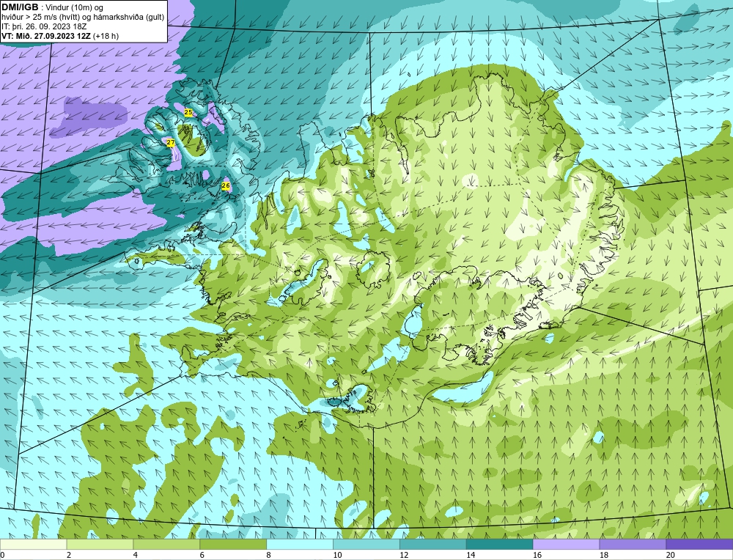Screen dimensions: 733x560
Task: Select the dark purple above-20 m/s swatch
Action: [x=699, y=544]
